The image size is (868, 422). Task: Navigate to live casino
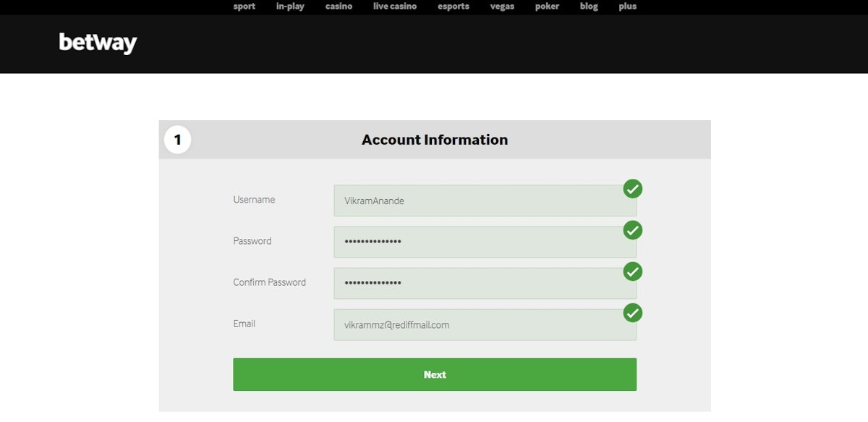pos(395,7)
